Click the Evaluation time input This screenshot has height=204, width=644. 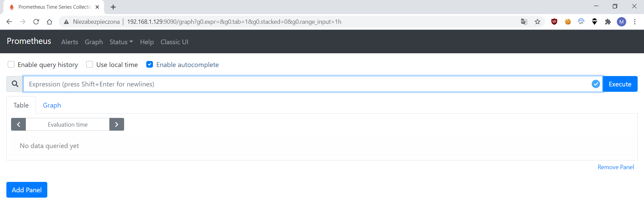click(68, 124)
